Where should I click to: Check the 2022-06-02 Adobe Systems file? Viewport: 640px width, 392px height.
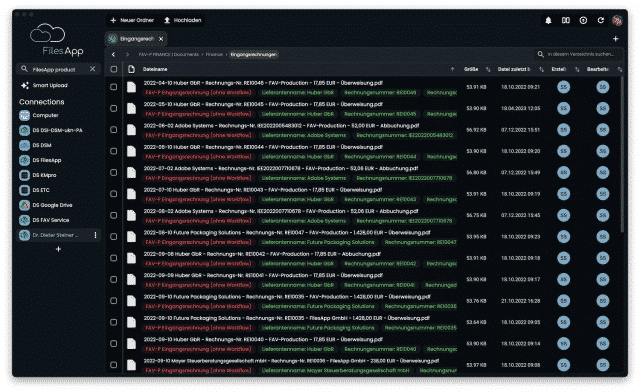click(x=113, y=130)
